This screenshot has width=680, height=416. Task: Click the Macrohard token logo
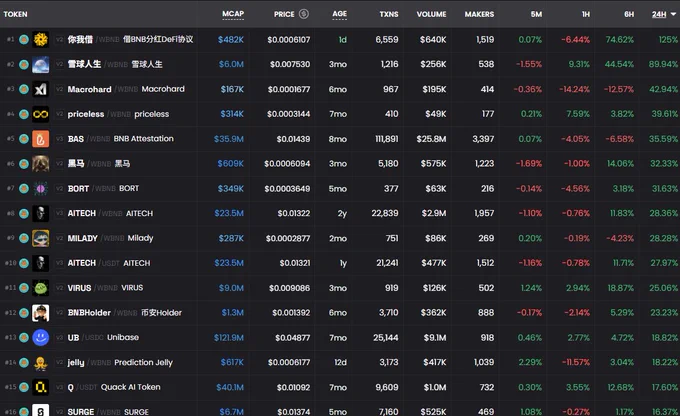click(40, 89)
